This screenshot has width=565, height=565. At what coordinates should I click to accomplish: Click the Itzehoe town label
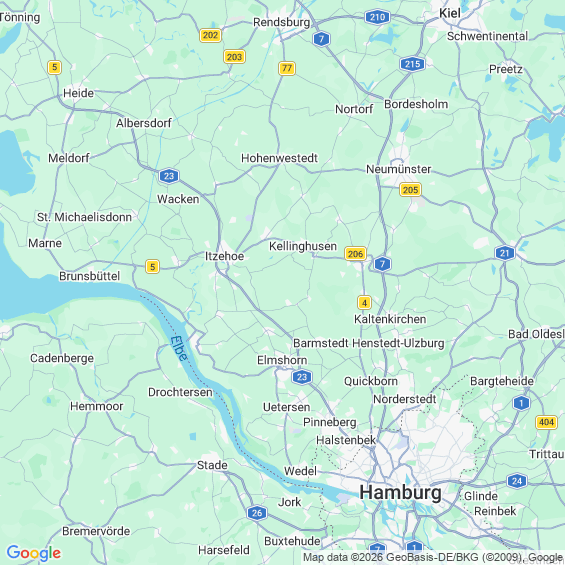click(x=224, y=256)
